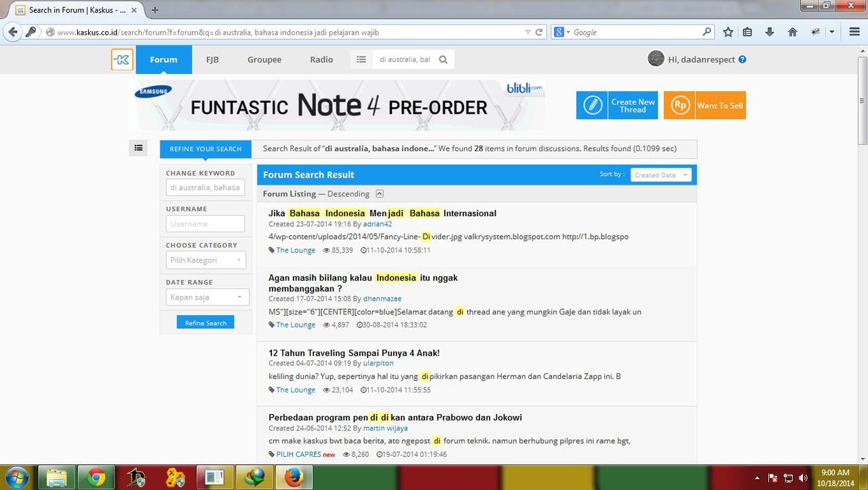Go to the Firefox home page icon

point(792,32)
